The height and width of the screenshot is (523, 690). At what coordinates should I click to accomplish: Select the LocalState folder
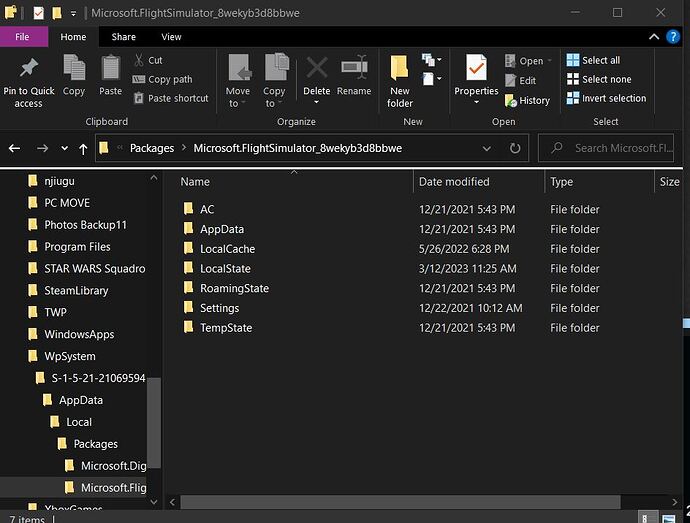[x=225, y=269]
